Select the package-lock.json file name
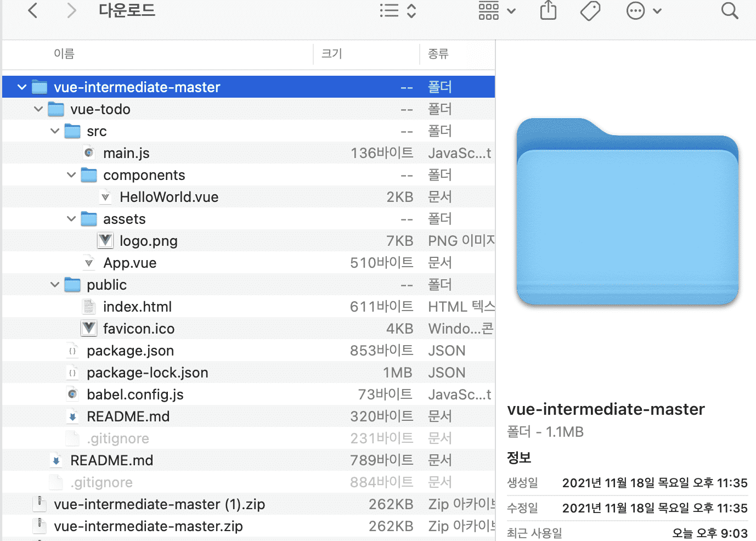Screen dimensions: 756x541 (148, 373)
